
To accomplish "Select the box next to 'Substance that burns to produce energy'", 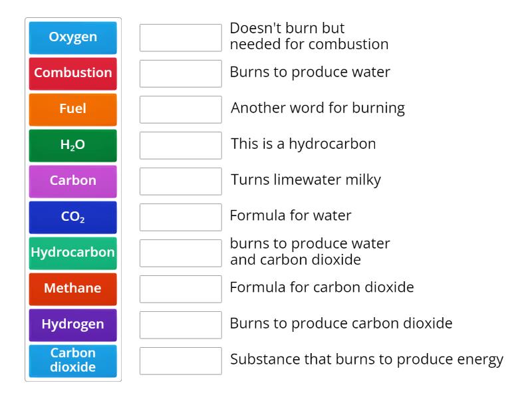I will (x=181, y=360).
